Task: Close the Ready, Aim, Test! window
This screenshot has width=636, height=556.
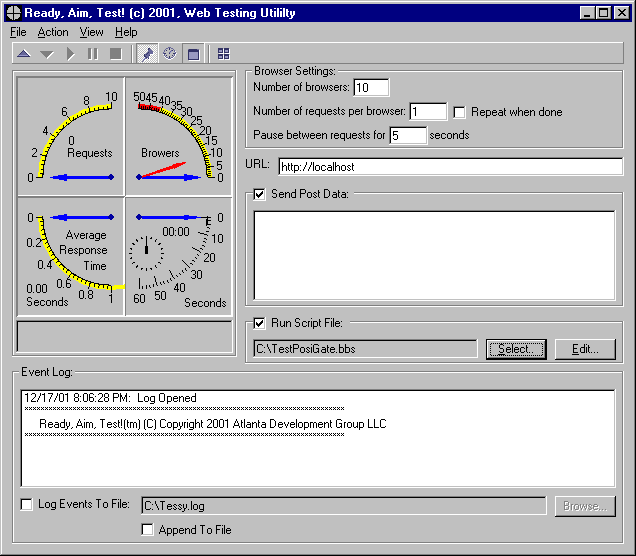Action: (621, 13)
